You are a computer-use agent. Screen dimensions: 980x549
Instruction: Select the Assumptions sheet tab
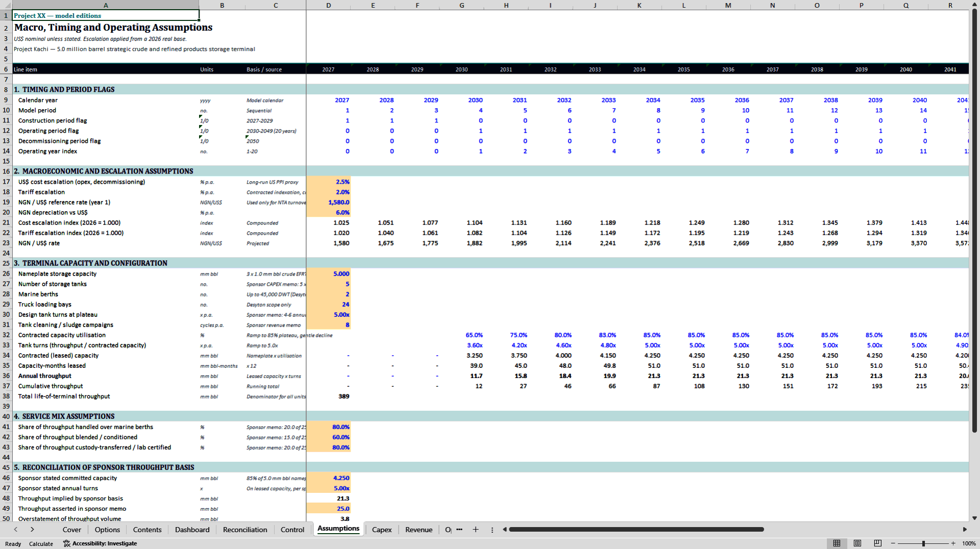tap(338, 529)
